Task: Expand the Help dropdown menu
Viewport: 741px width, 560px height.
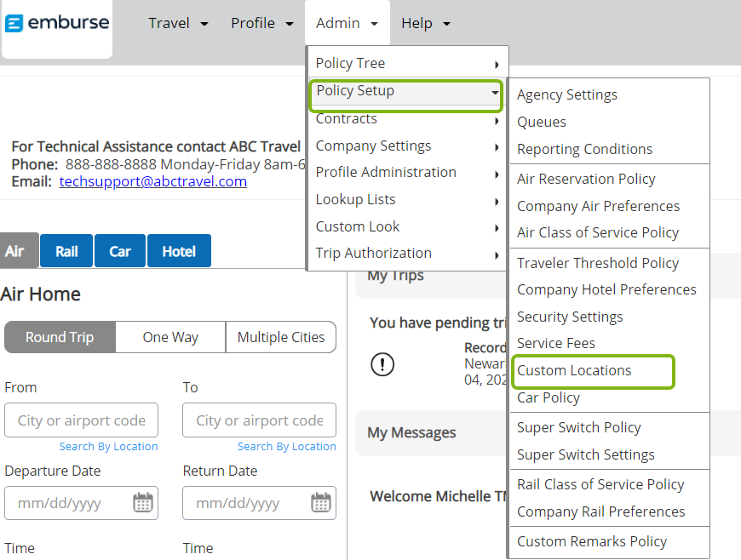Action: pyautogui.click(x=426, y=23)
